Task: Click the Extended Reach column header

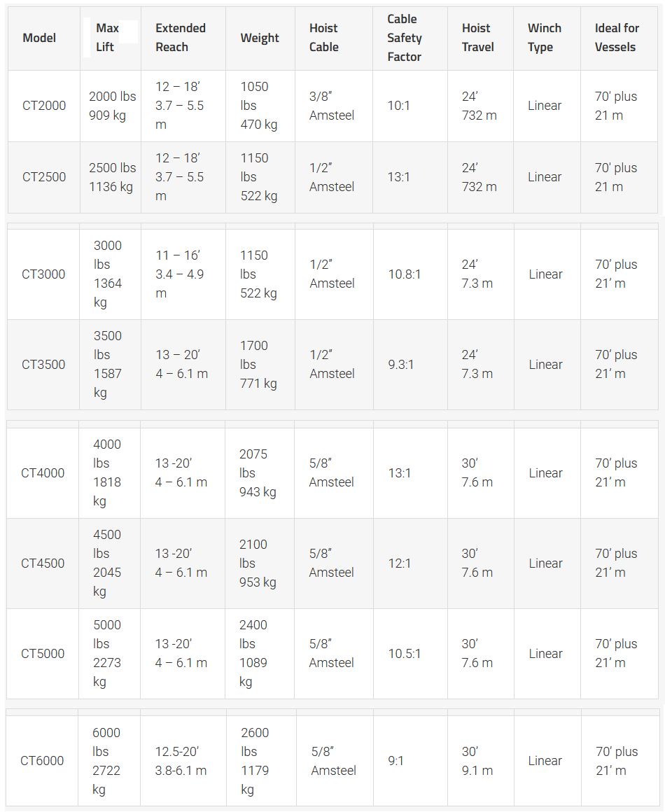Action: click(x=181, y=38)
